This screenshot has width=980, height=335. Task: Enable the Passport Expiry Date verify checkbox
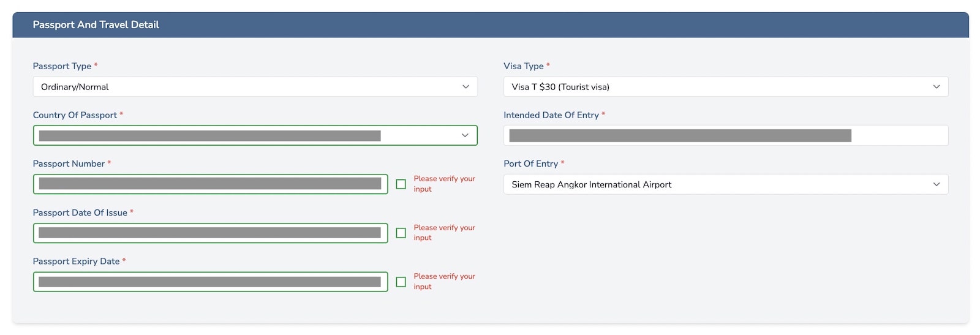pyautogui.click(x=401, y=282)
